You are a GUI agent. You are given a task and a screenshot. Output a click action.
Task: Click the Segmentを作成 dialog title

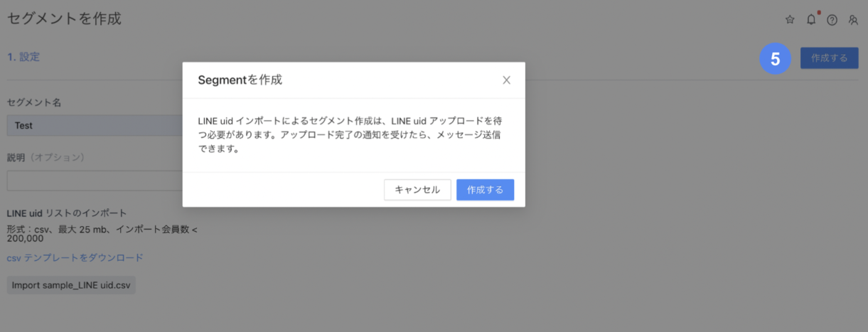240,80
